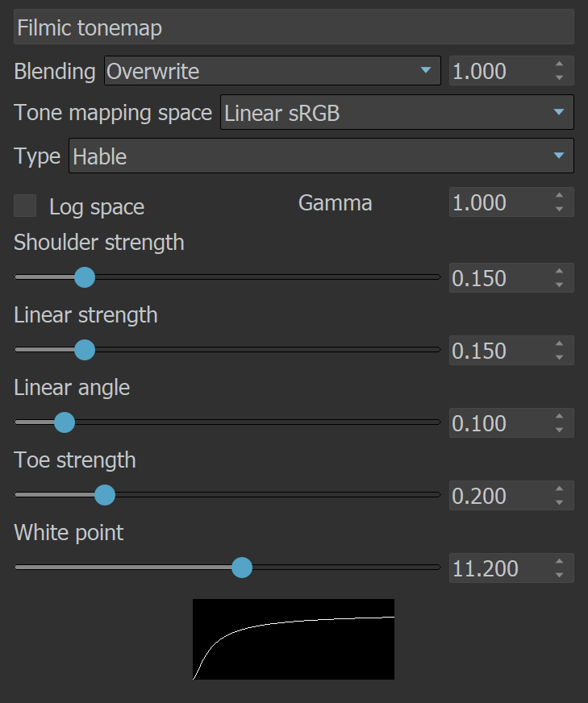The height and width of the screenshot is (703, 588).
Task: Decrease the Blending opacity value with down arrow
Action: tap(559, 77)
